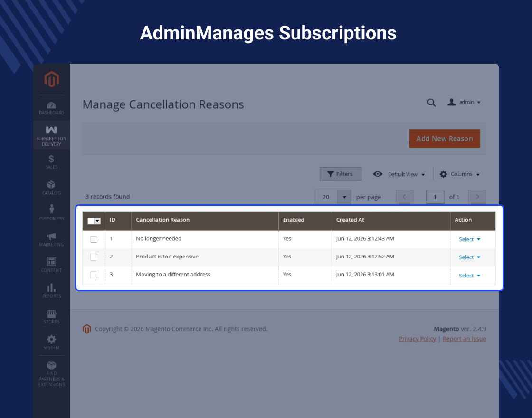This screenshot has width=532, height=418.
Task: Open the Content sidebar menu
Action: [52, 265]
